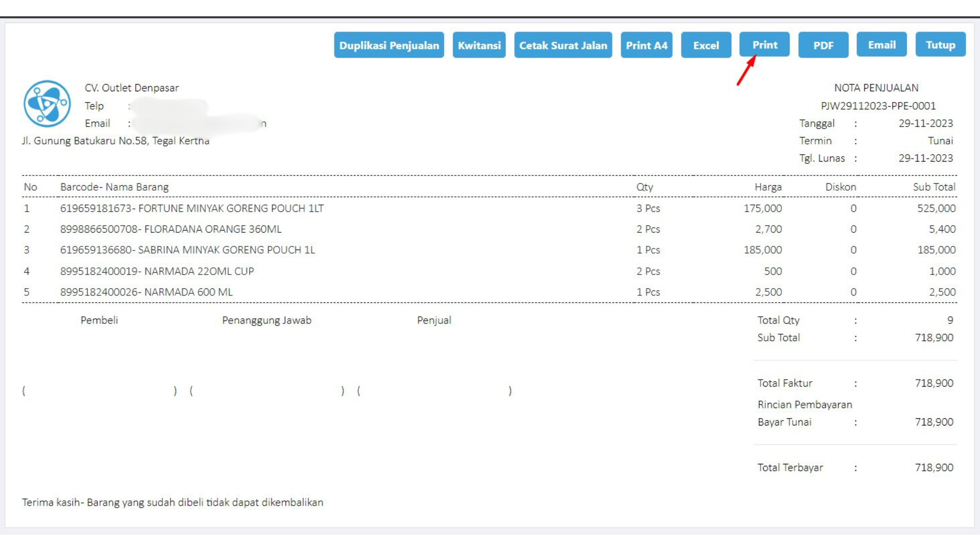This screenshot has width=980, height=551.
Task: Click CV. Outlet Denpasar company name
Action: click(132, 88)
